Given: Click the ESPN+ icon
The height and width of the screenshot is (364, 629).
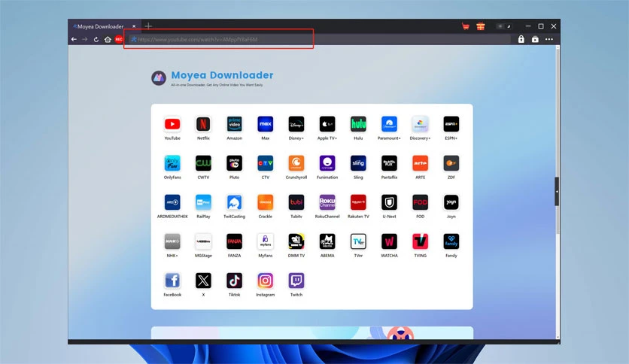Looking at the screenshot, I should pos(451,124).
